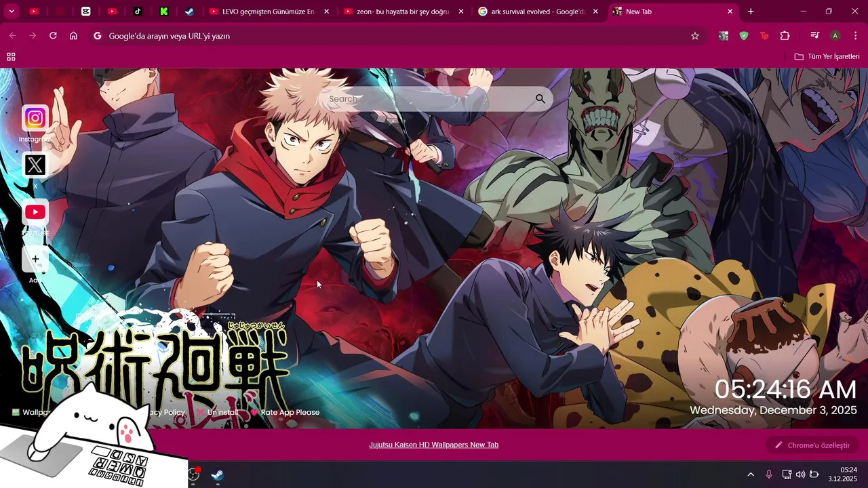The height and width of the screenshot is (488, 868).
Task: Open the red Tp extension icon
Action: pos(764,36)
